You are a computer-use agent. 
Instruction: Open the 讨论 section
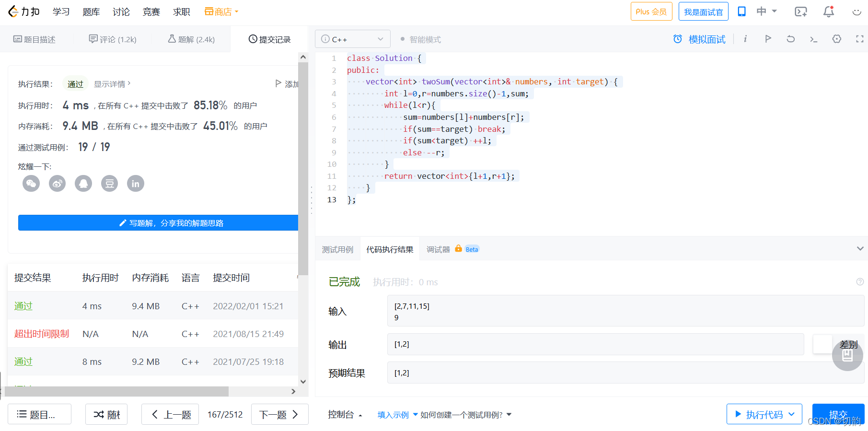point(121,12)
